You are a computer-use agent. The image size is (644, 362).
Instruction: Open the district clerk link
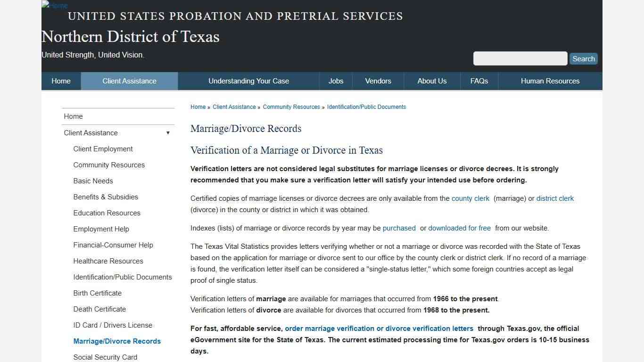tap(555, 198)
